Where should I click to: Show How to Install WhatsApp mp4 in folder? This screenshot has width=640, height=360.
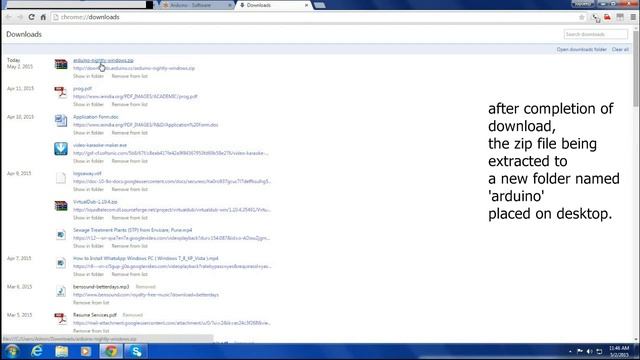(x=89, y=274)
